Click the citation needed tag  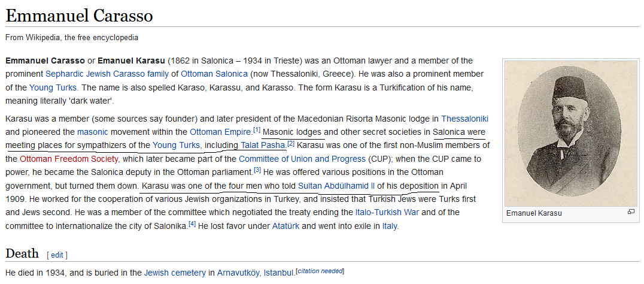(x=320, y=271)
